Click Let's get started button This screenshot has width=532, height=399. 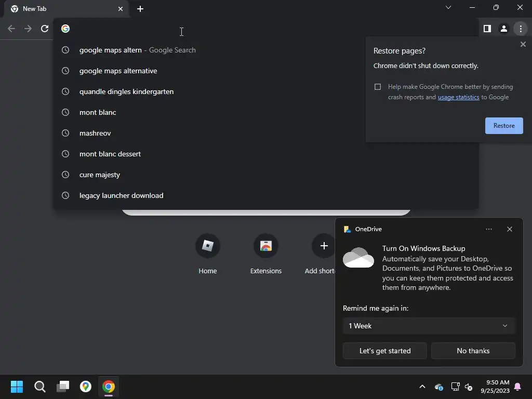pyautogui.click(x=385, y=351)
